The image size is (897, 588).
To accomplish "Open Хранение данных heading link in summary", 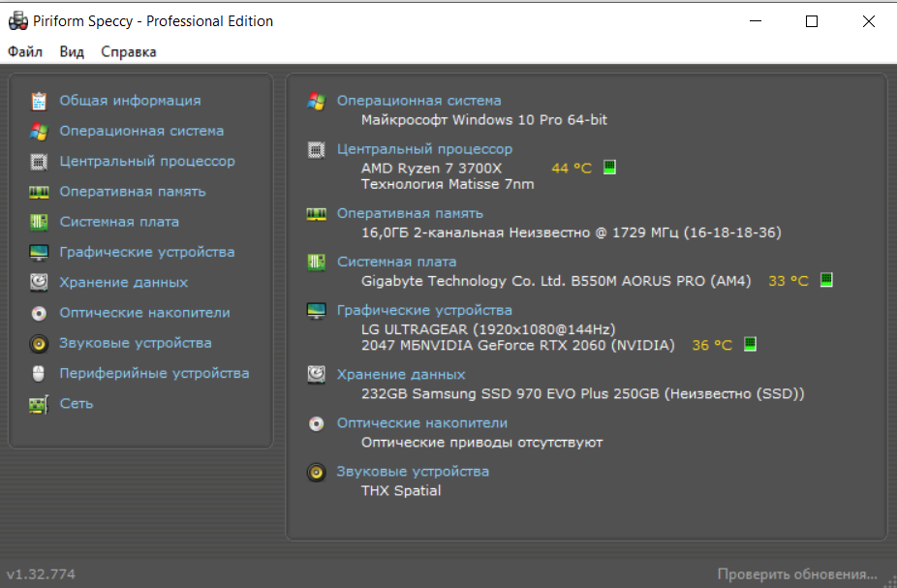I will click(x=400, y=375).
